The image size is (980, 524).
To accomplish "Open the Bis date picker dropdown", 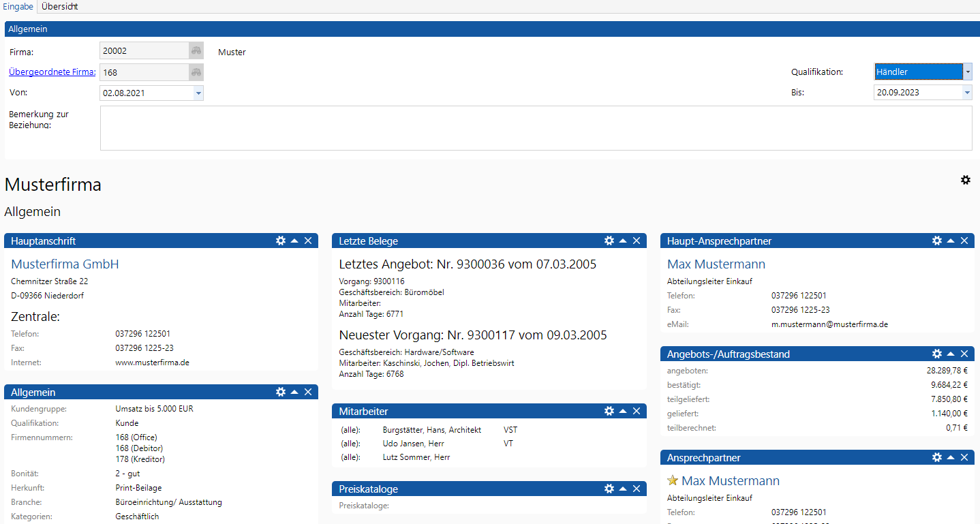I will 967,93.
